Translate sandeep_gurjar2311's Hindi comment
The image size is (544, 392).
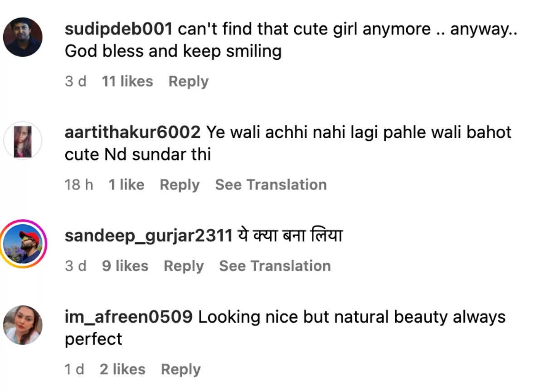tap(275, 266)
